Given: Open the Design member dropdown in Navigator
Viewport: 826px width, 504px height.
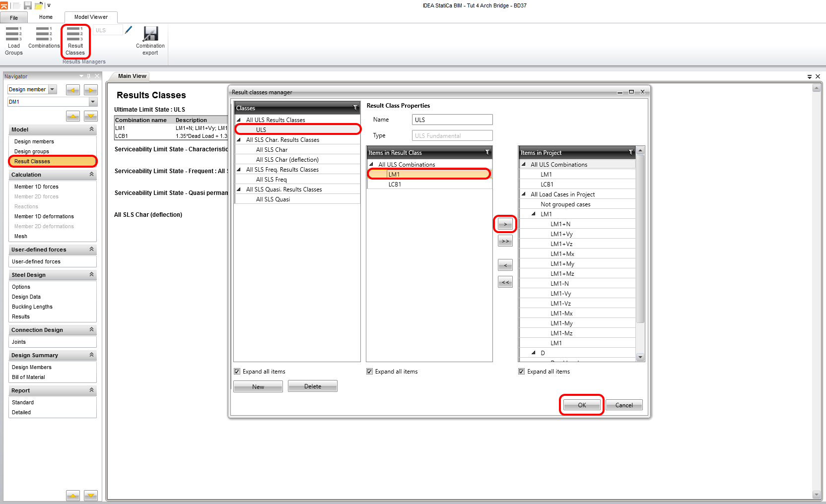Looking at the screenshot, I should (x=53, y=89).
